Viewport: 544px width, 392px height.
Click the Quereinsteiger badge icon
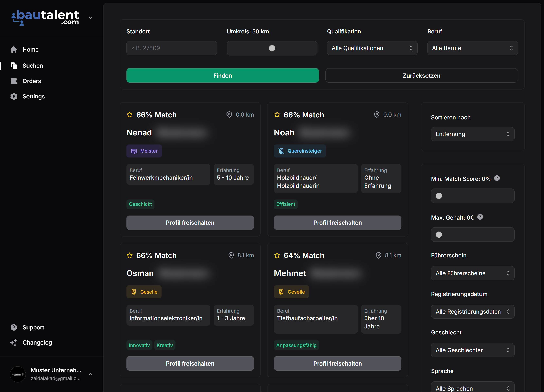(x=281, y=151)
